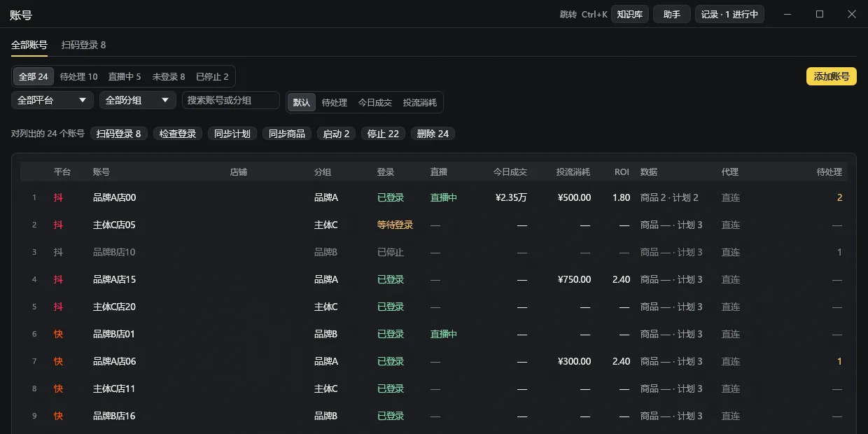
Task: Click pending count 2 for 品牌A店00
Action: tap(839, 198)
